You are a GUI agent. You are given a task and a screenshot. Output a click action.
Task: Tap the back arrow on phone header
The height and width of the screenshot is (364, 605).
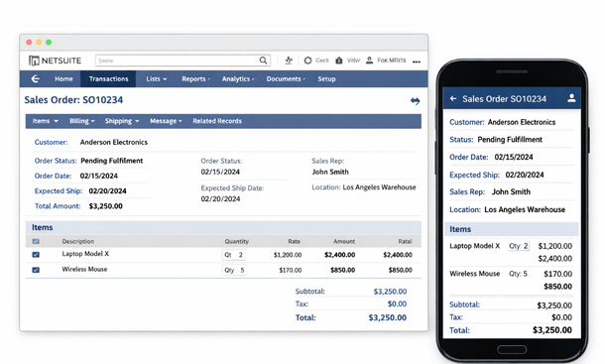click(453, 99)
